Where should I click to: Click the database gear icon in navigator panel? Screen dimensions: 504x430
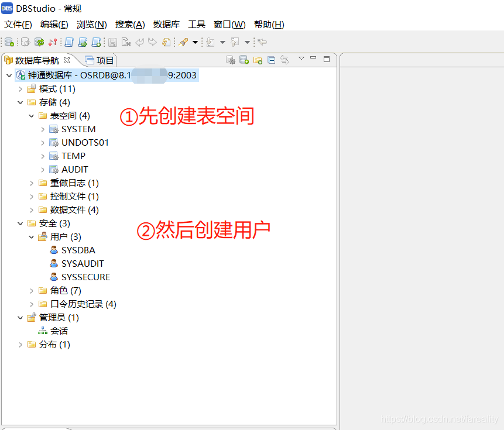pyautogui.click(x=231, y=60)
